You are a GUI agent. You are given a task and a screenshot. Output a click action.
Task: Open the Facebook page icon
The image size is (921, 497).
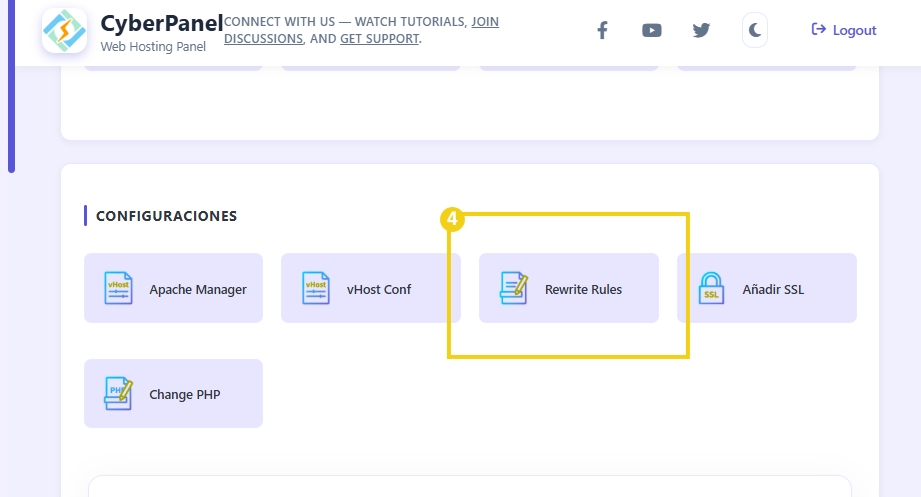tap(602, 30)
